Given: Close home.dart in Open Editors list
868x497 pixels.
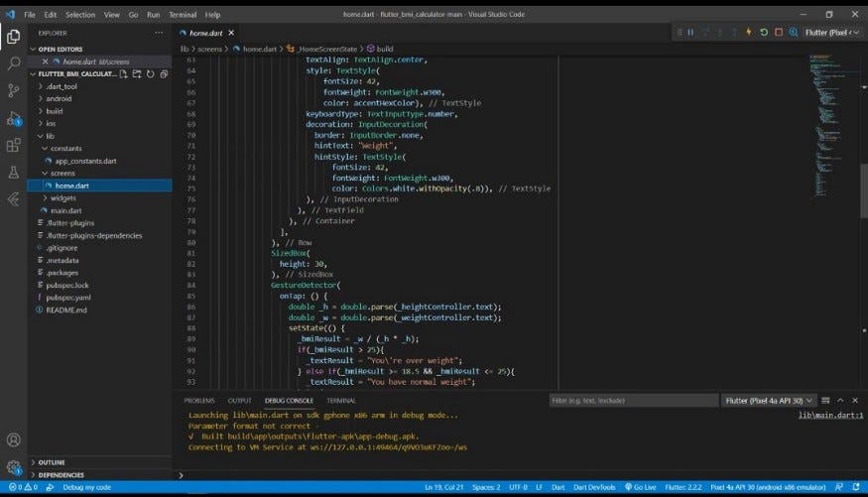Looking at the screenshot, I should click(x=46, y=62).
